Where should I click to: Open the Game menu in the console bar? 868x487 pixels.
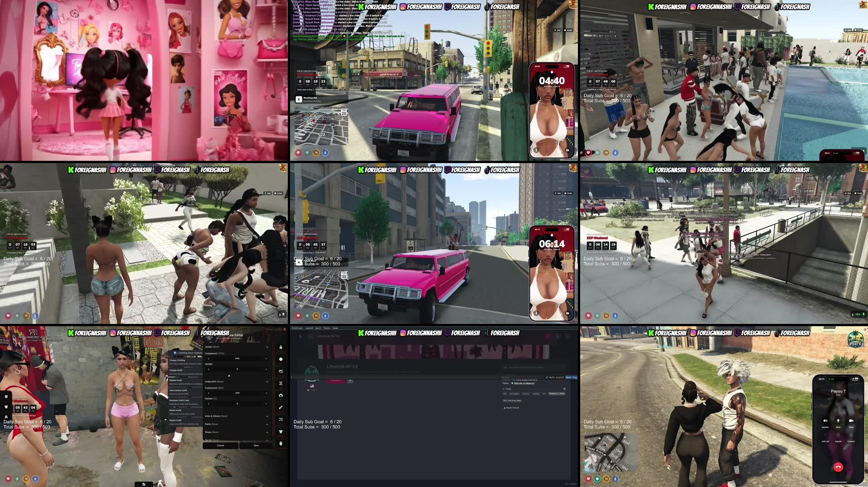point(335,328)
